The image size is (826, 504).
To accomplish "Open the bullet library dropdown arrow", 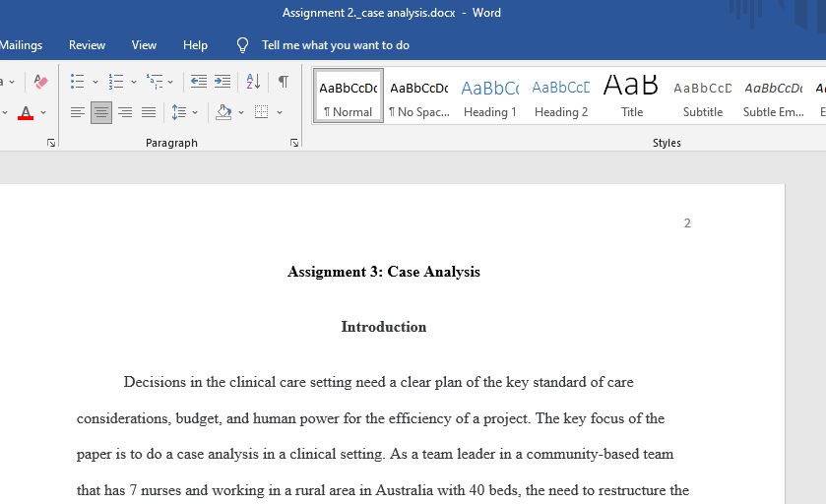I will (95, 82).
